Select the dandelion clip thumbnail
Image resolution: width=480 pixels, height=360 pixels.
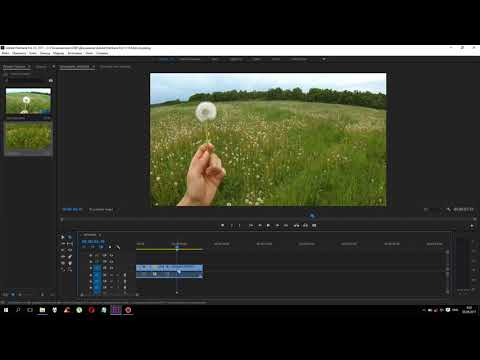pos(28,101)
